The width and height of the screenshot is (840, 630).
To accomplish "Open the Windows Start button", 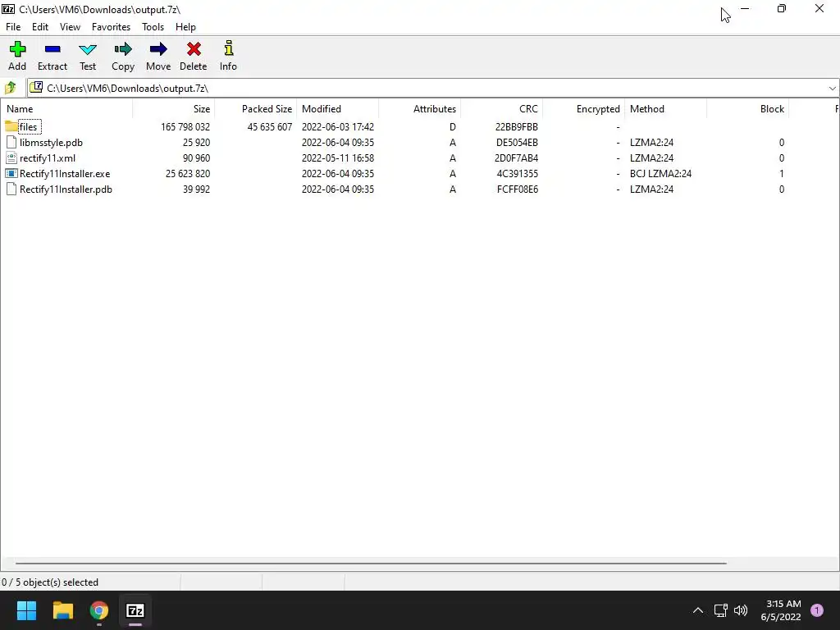I will [x=26, y=610].
